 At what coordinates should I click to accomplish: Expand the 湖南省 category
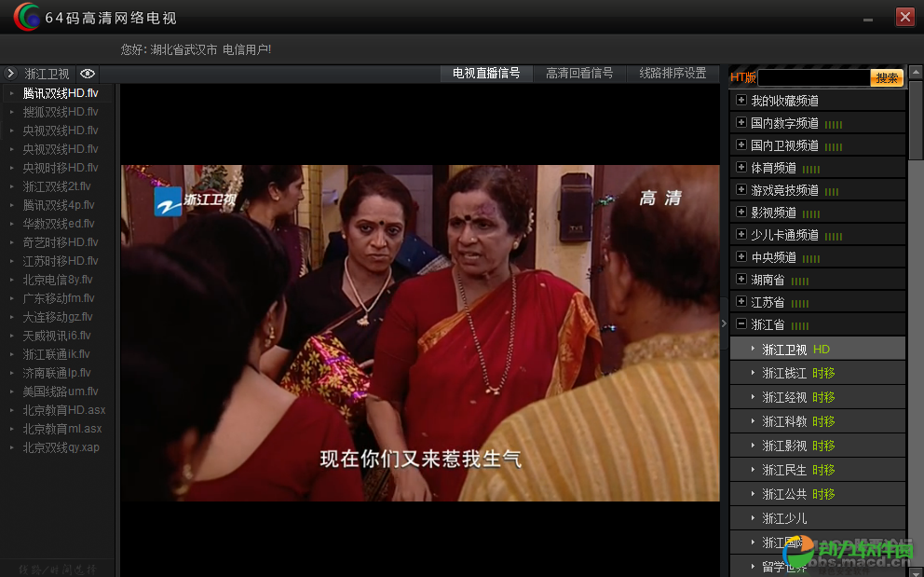pyautogui.click(x=741, y=280)
